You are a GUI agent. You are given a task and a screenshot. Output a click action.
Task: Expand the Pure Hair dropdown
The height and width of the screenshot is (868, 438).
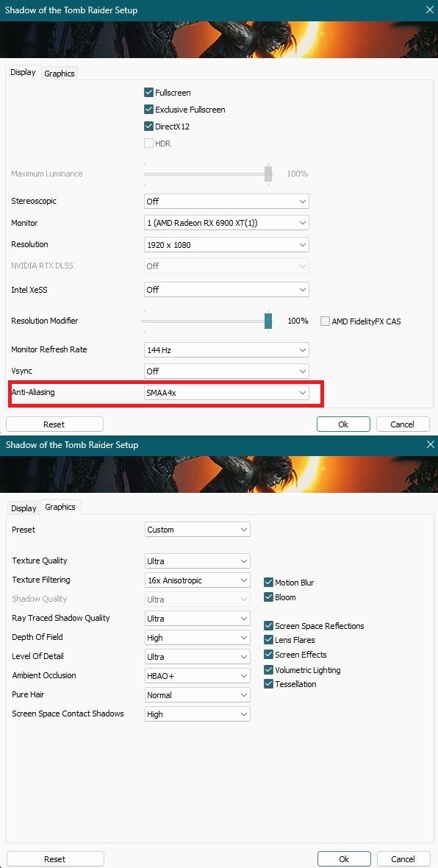click(x=198, y=694)
